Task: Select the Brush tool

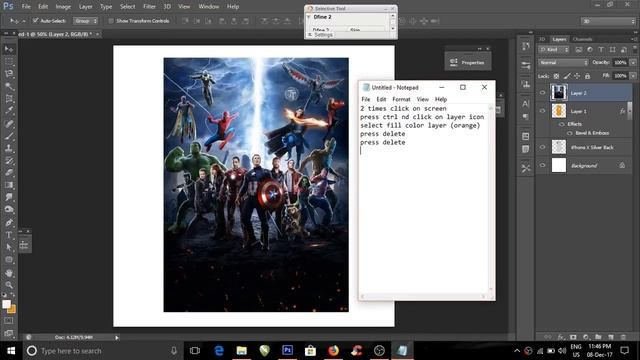Action: coord(9,136)
